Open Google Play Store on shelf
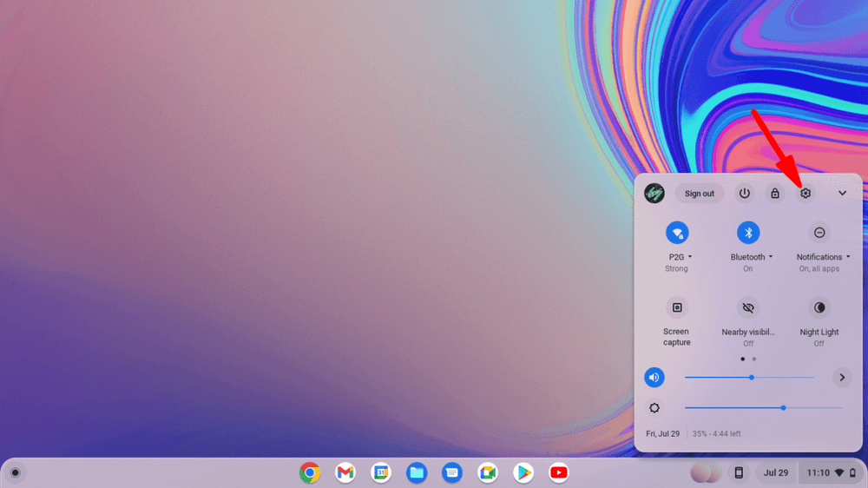 click(x=523, y=472)
